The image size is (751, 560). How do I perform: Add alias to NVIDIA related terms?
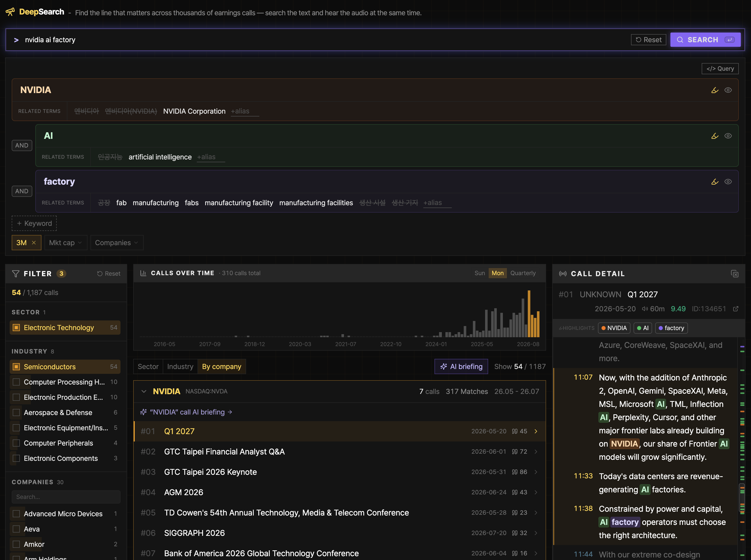pyautogui.click(x=245, y=111)
